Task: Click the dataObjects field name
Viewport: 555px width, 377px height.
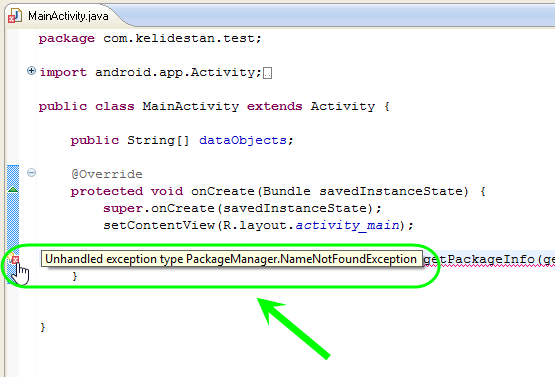Action: click(243, 141)
